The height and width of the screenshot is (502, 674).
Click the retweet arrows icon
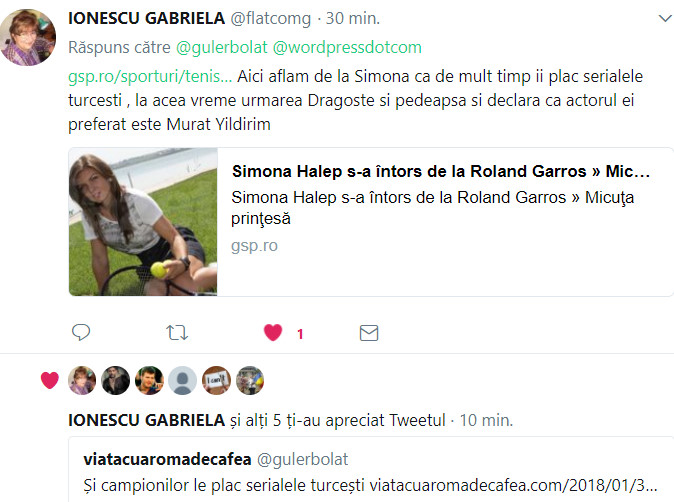pyautogui.click(x=177, y=333)
